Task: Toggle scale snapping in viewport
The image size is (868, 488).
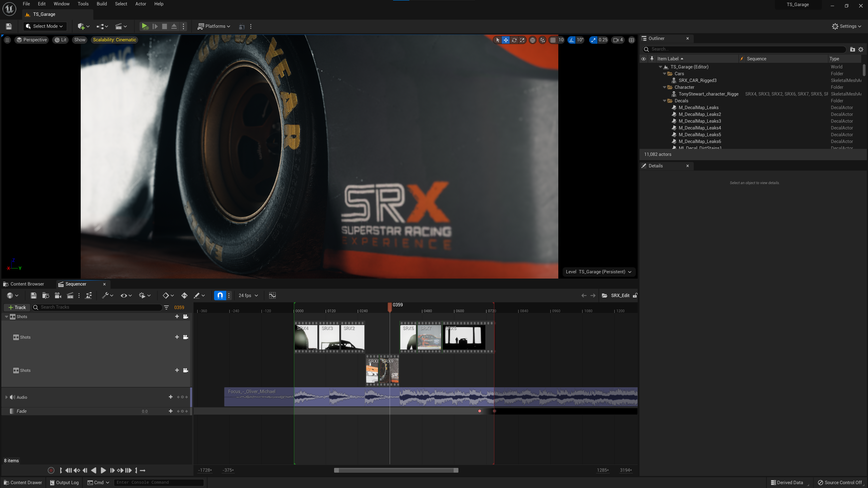Action: pos(593,40)
